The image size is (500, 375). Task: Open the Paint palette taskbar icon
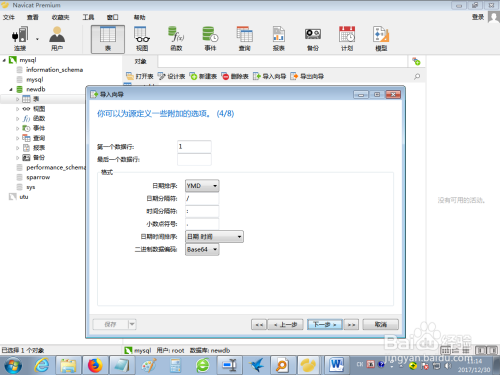click(x=149, y=365)
